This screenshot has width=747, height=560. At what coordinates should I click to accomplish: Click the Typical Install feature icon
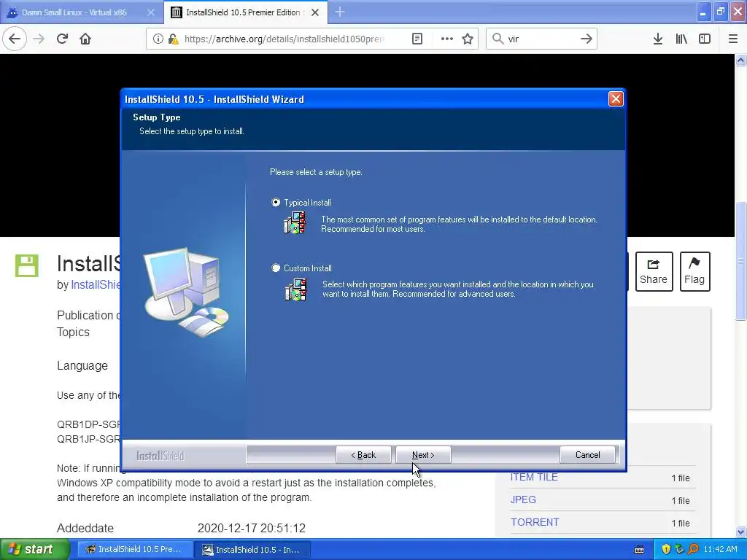tap(295, 223)
